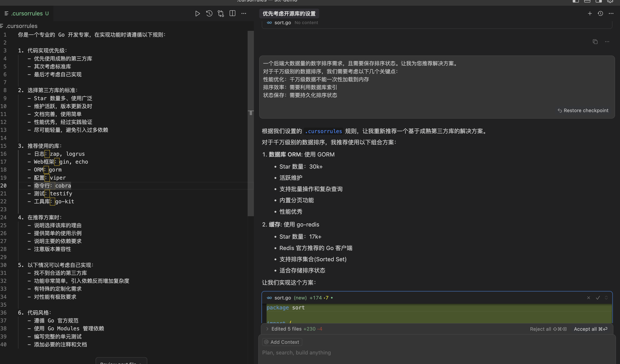Viewport: 620px width, 364px height.
Task: Click Accept all edits
Action: click(x=591, y=329)
